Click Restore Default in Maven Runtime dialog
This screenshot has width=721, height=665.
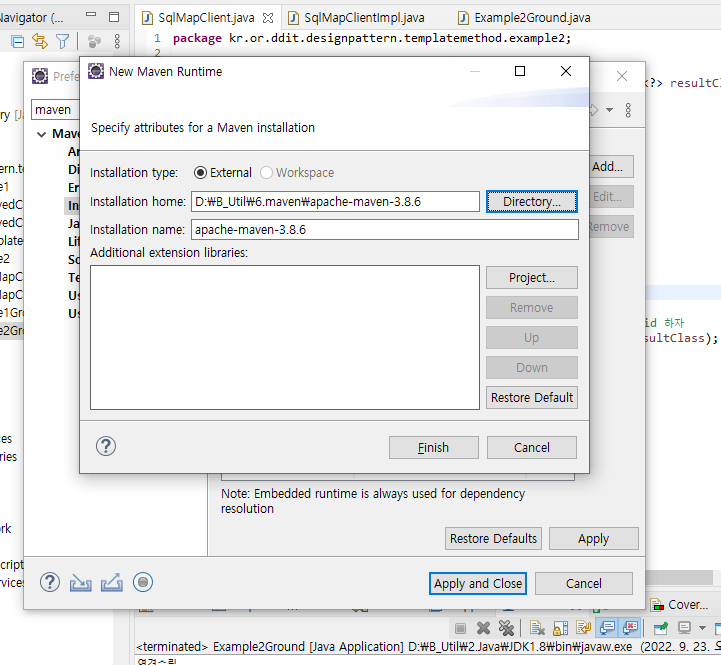532,397
